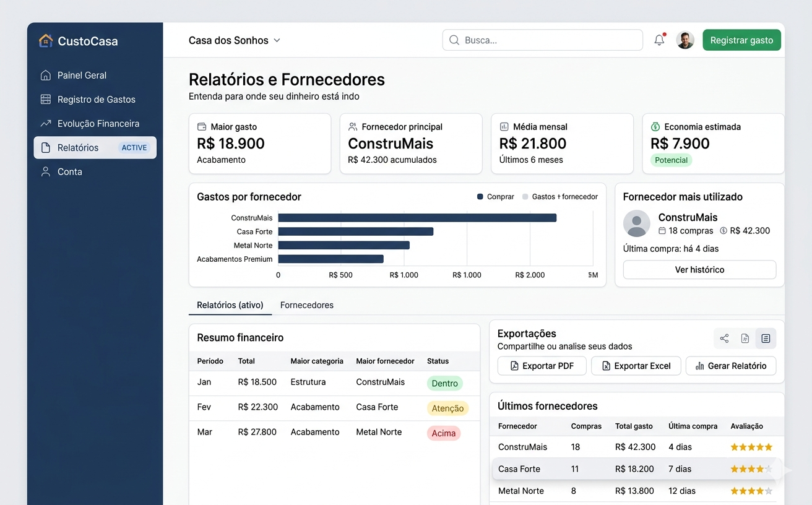
Task: Click the Painel Geral home icon
Action: point(46,75)
